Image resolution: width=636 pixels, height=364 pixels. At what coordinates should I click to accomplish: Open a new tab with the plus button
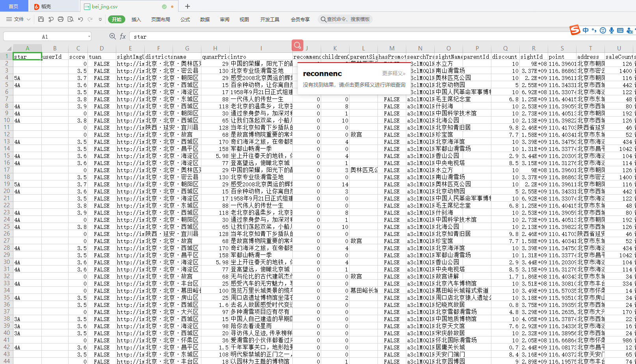(188, 6)
